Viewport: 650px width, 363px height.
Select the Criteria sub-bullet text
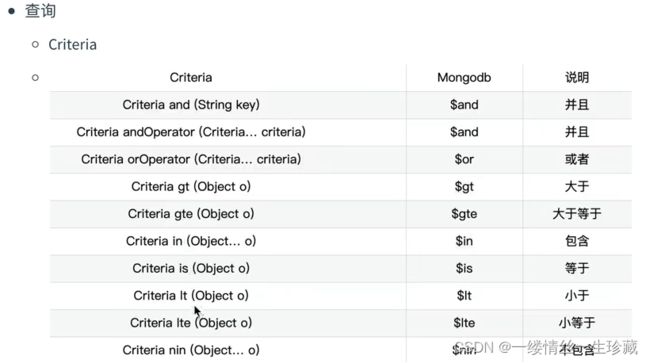[73, 44]
